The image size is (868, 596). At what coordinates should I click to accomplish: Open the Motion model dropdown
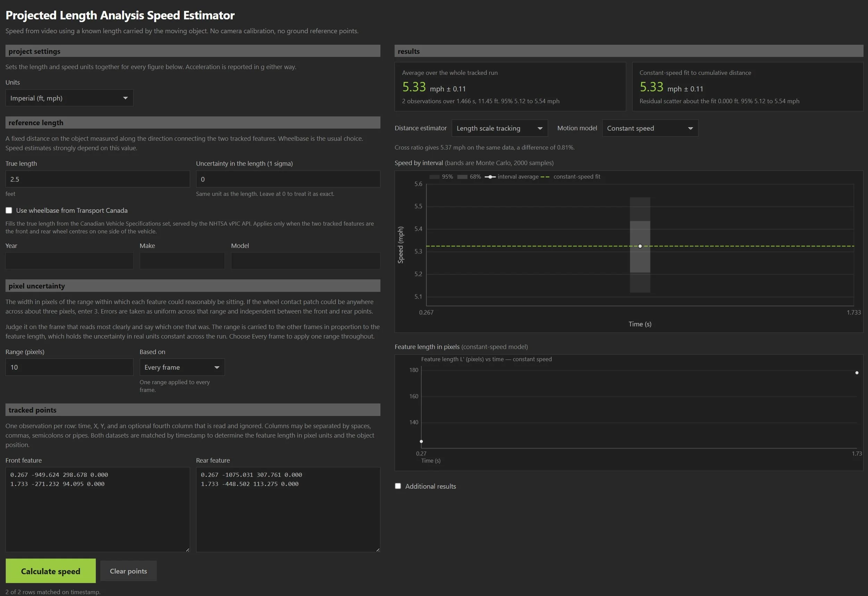pos(650,128)
